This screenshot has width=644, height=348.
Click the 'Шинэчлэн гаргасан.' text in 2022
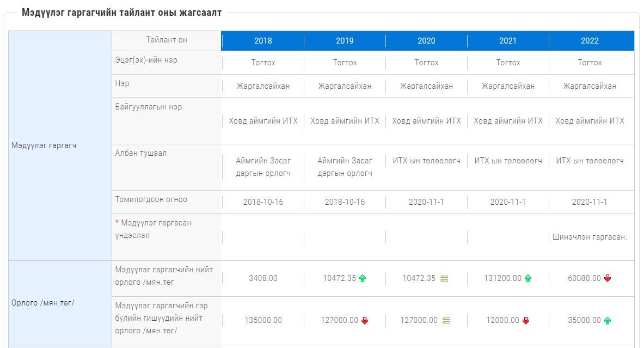tap(590, 237)
